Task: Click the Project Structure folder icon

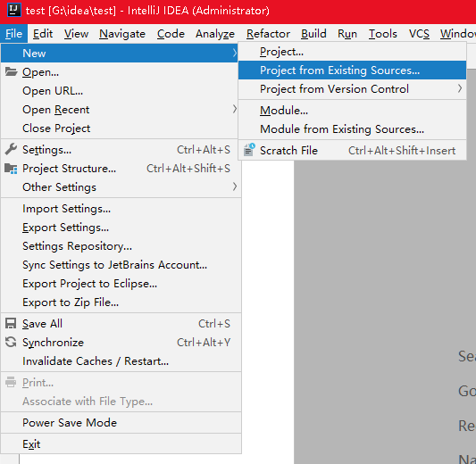Action: click(11, 169)
